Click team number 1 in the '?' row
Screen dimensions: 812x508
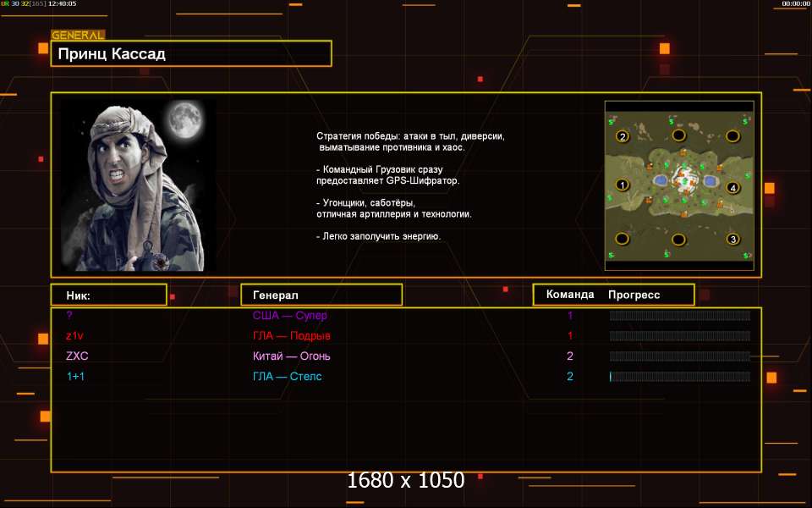point(570,316)
